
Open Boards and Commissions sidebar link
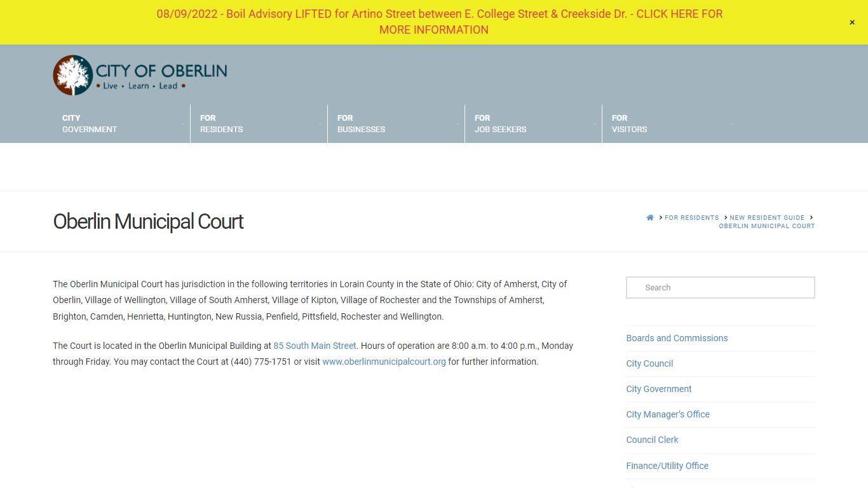[x=677, y=338]
